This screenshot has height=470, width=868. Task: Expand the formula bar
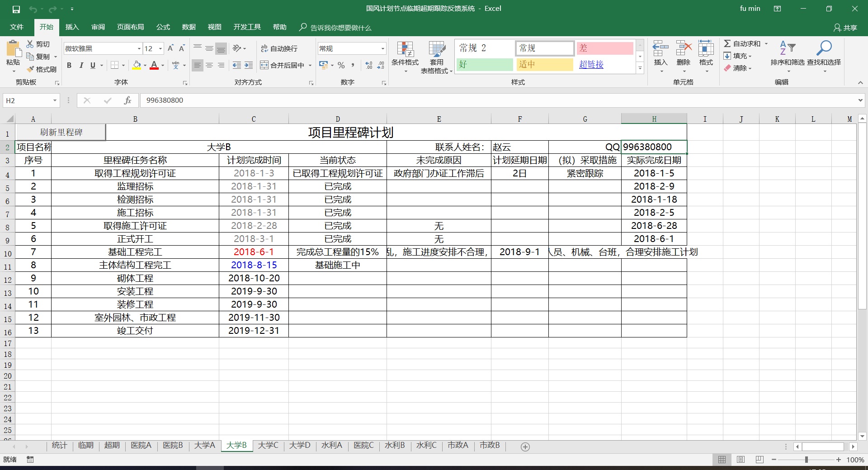tap(860, 100)
